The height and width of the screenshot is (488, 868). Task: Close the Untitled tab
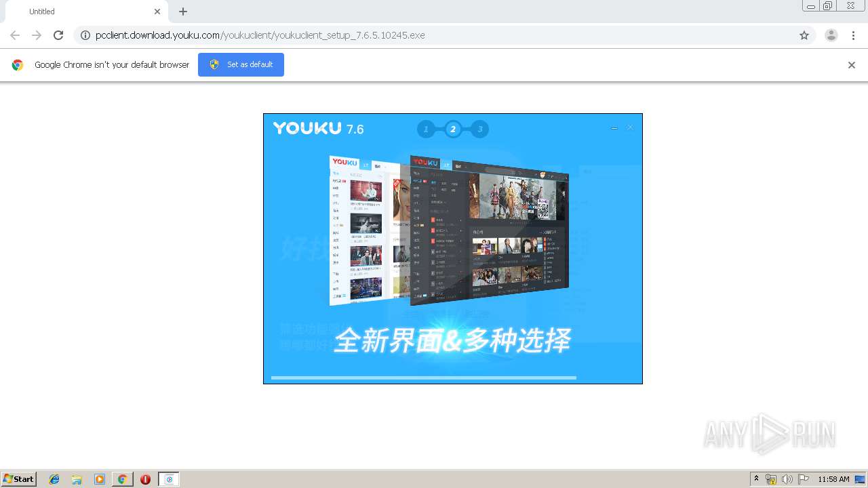point(157,12)
